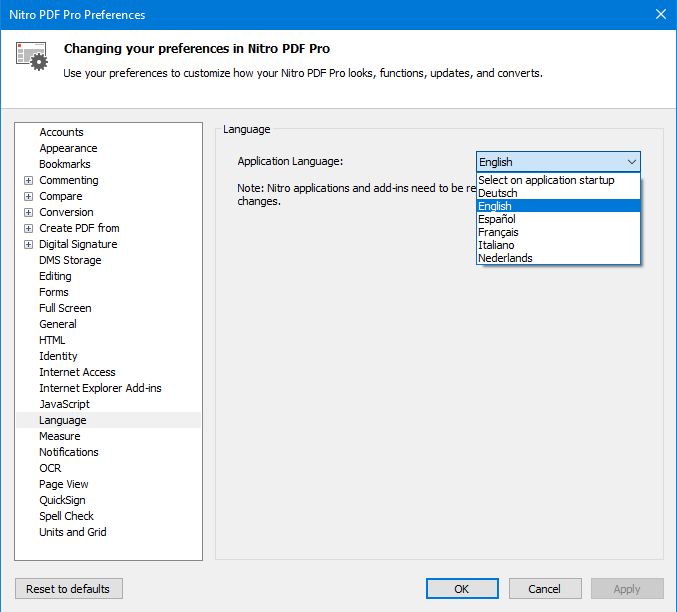The height and width of the screenshot is (612, 677).
Task: Select the Commenting category label
Action: click(x=69, y=180)
